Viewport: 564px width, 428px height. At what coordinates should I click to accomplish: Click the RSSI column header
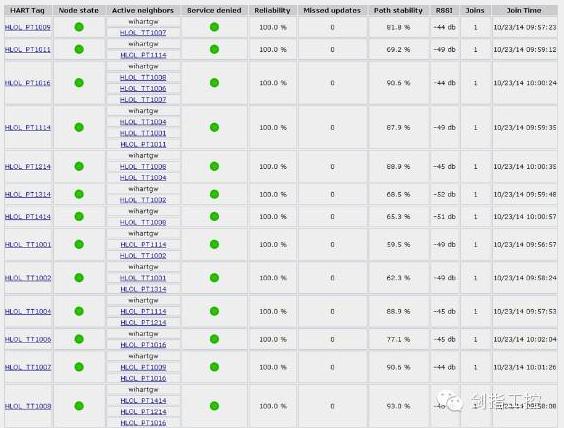tap(444, 10)
